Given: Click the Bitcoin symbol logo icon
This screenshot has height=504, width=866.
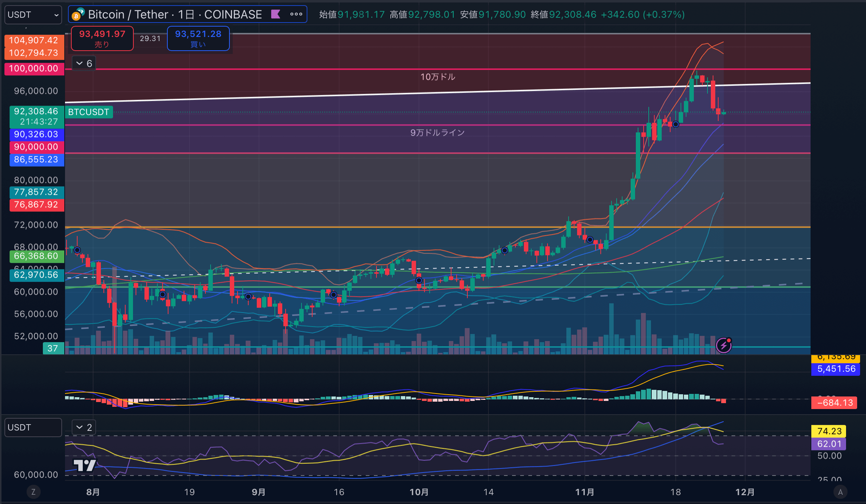Looking at the screenshot, I should (78, 14).
